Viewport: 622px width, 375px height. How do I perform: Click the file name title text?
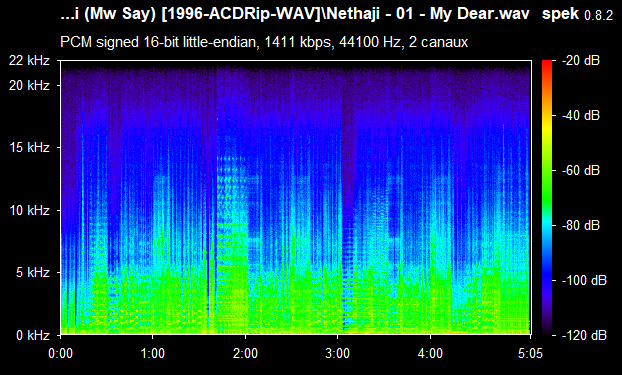coord(295,14)
